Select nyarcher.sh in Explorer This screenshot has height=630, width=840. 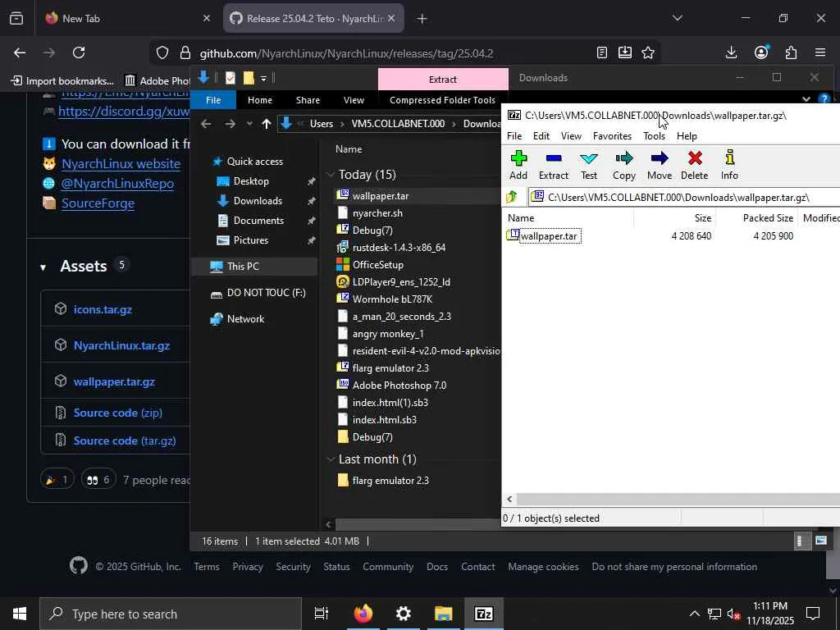click(377, 213)
